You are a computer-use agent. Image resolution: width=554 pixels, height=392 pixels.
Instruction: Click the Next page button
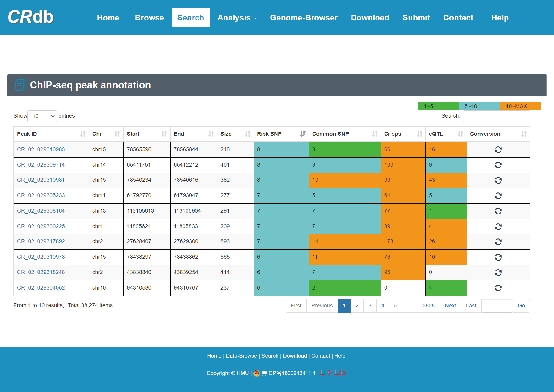pyautogui.click(x=450, y=306)
